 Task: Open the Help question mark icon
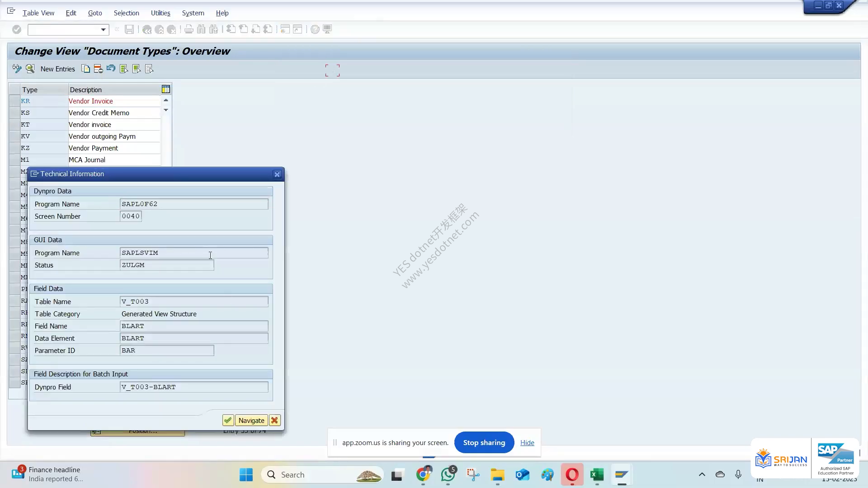(315, 29)
